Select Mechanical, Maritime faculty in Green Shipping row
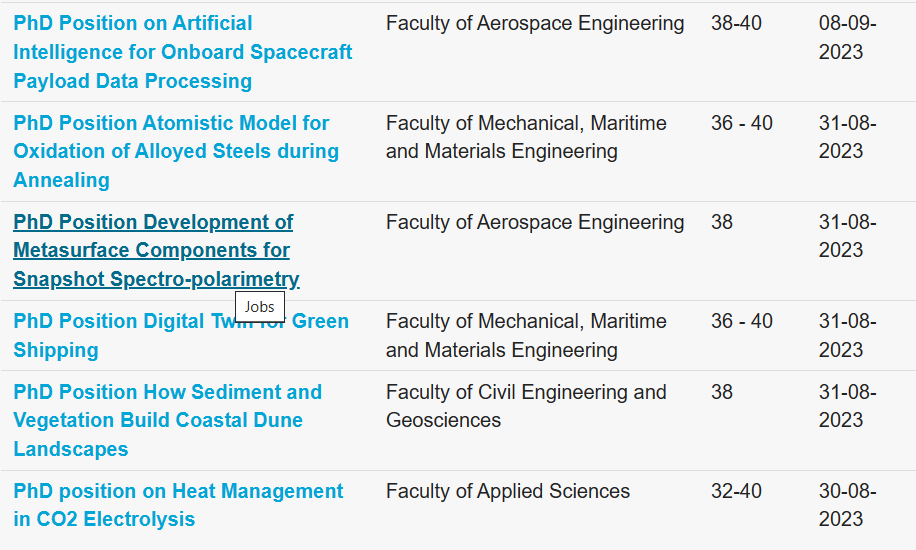This screenshot has width=916, height=550. coord(526,335)
